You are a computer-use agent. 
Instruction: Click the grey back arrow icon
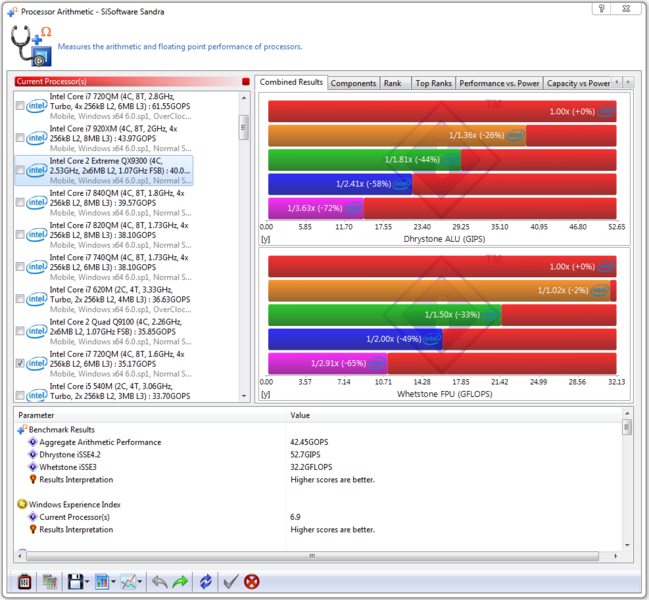[x=159, y=582]
